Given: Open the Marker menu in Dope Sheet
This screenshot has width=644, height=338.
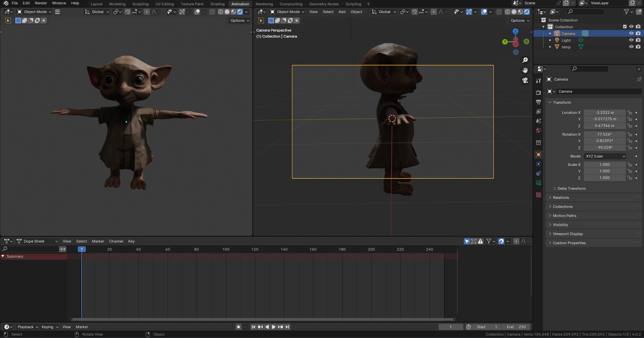Looking at the screenshot, I should pos(98,241).
